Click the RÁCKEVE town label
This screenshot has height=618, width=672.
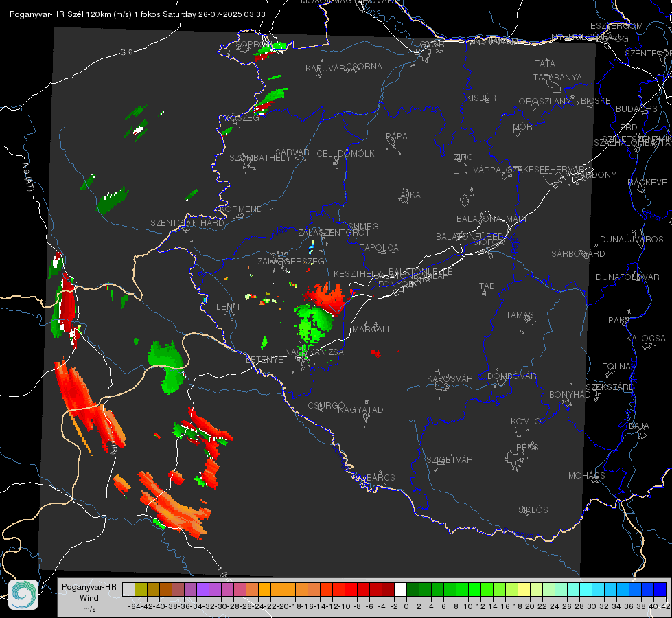647,183
